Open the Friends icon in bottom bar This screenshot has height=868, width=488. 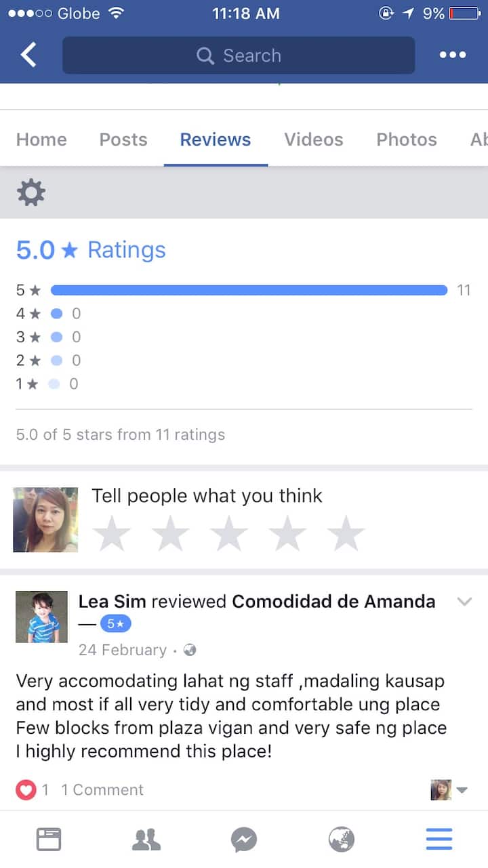click(x=146, y=840)
